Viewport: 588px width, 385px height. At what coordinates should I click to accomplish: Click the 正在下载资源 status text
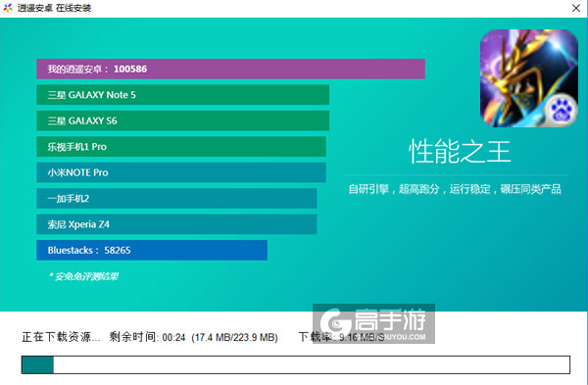click(x=61, y=337)
